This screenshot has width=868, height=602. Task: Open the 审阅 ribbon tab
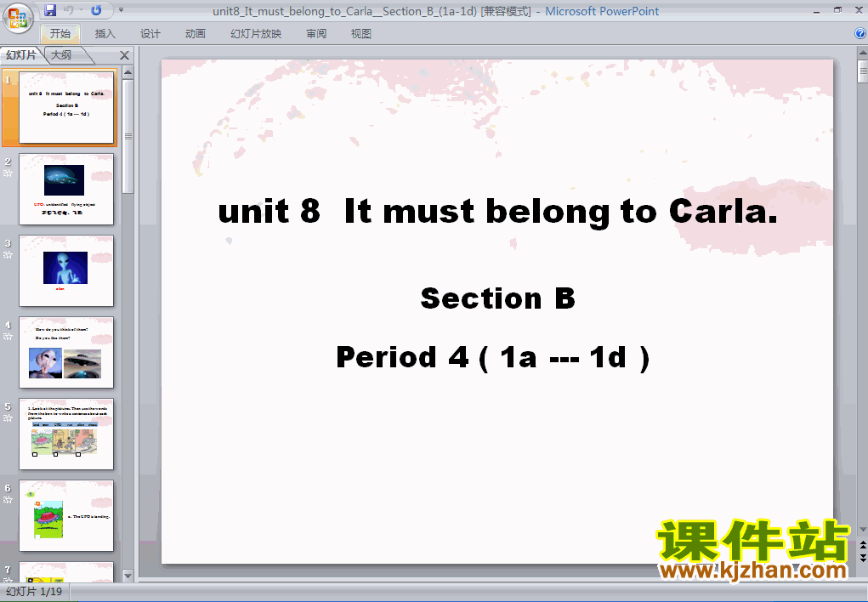click(x=316, y=34)
